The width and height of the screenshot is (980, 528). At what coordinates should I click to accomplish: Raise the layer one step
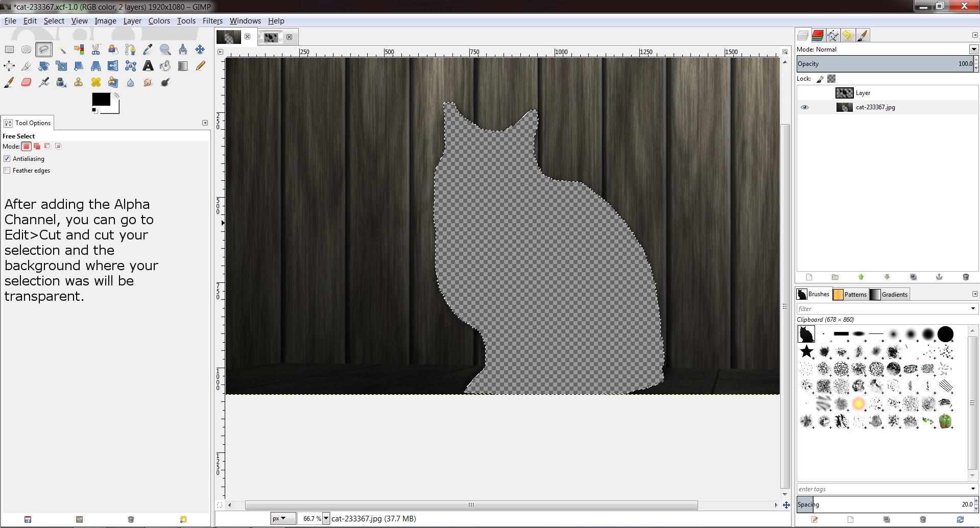point(861,277)
